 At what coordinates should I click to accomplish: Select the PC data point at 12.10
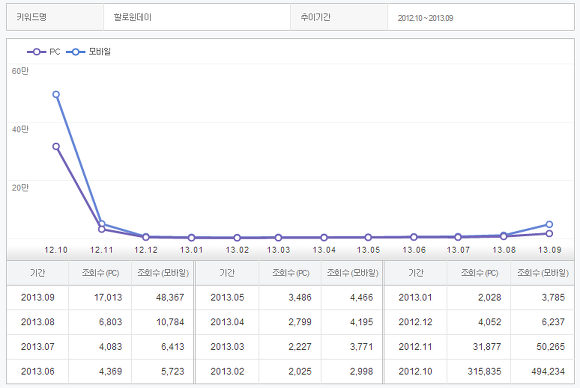click(x=56, y=146)
